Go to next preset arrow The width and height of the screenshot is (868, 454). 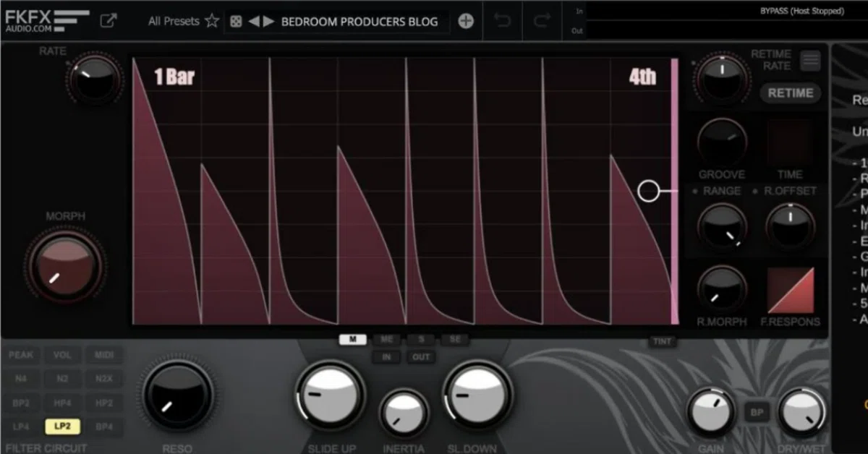[269, 22]
